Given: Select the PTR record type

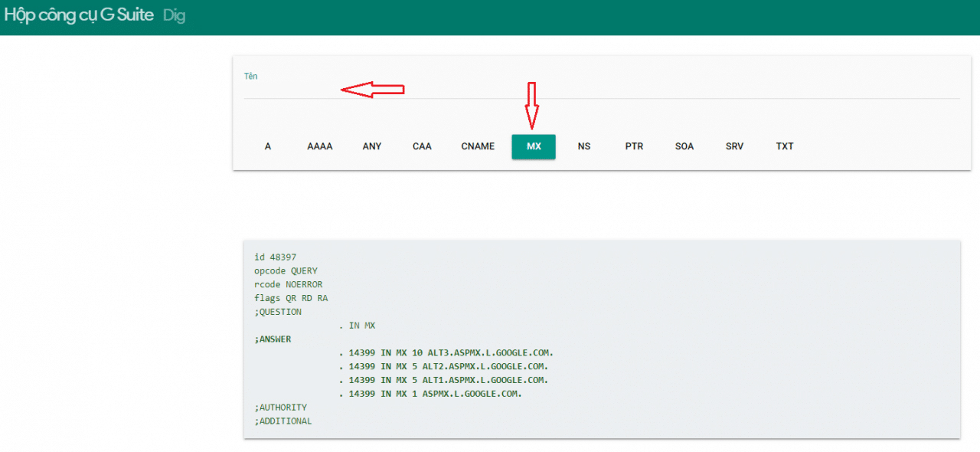Looking at the screenshot, I should (634, 146).
